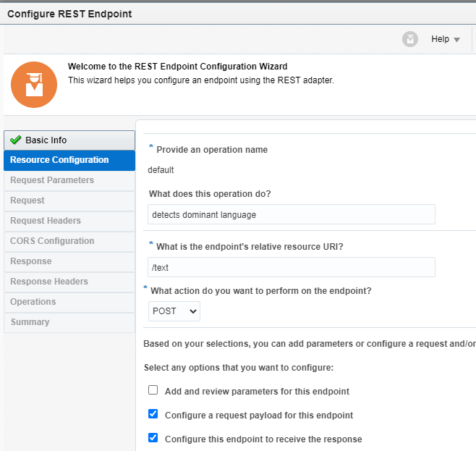The width and height of the screenshot is (476, 451).
Task: Open the Response Headers step
Action: (49, 282)
